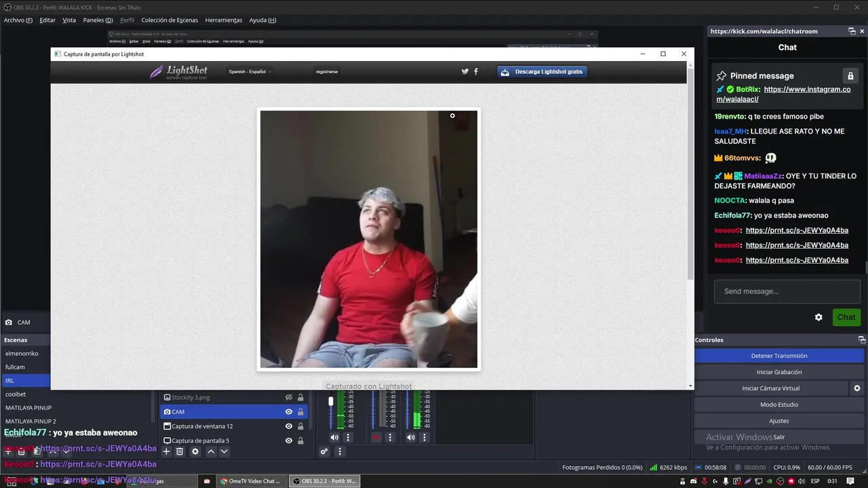868x488 pixels.
Task: Undock the Kick chat panel
Action: coord(852,31)
